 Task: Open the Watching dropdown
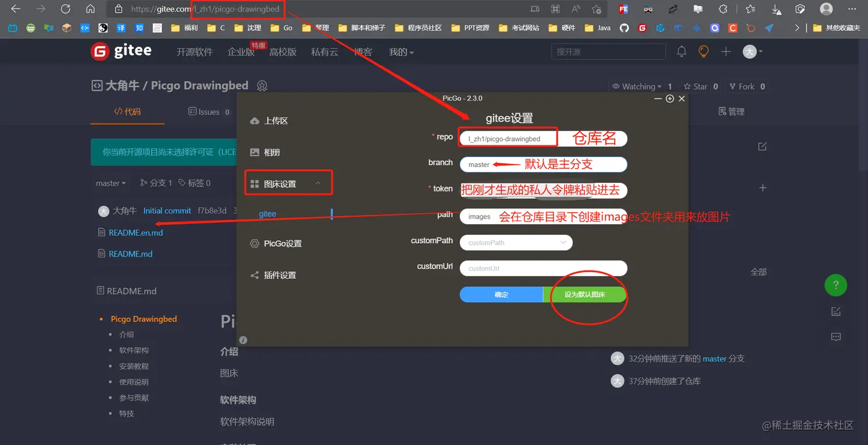click(636, 87)
